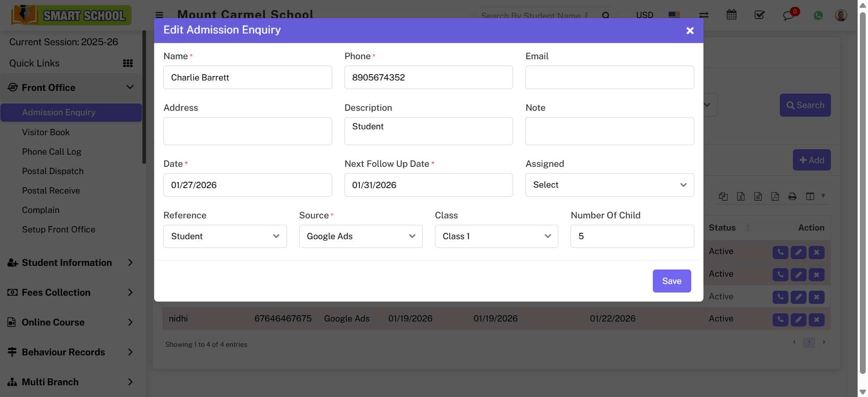Open the Source dropdown showing Google Ads

pos(360,236)
